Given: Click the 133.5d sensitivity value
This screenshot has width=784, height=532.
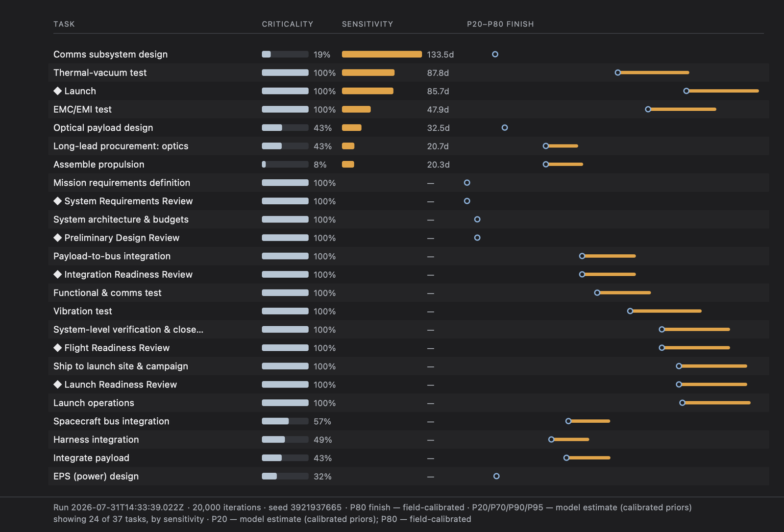Looking at the screenshot, I should tap(441, 54).
